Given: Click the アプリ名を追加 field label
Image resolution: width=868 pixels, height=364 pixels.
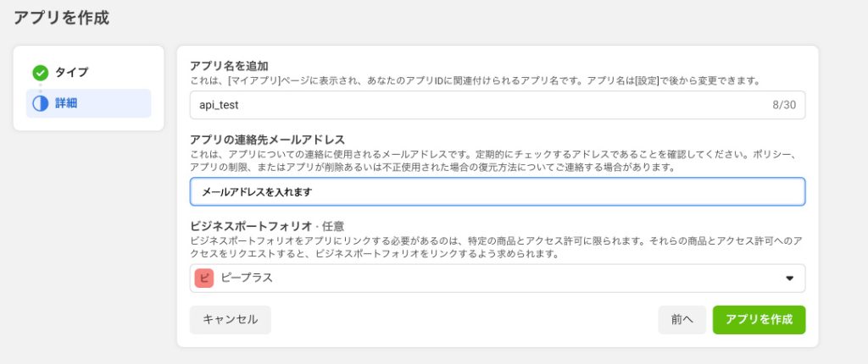Looking at the screenshot, I should click(230, 67).
